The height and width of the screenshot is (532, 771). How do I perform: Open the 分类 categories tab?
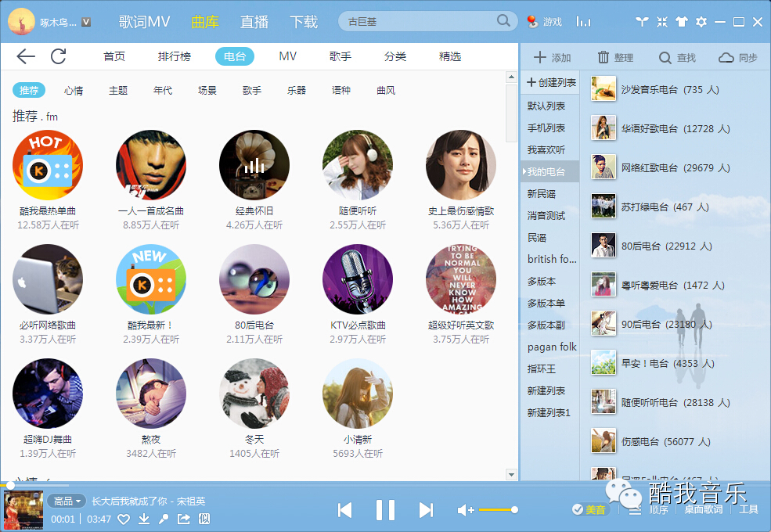(395, 56)
